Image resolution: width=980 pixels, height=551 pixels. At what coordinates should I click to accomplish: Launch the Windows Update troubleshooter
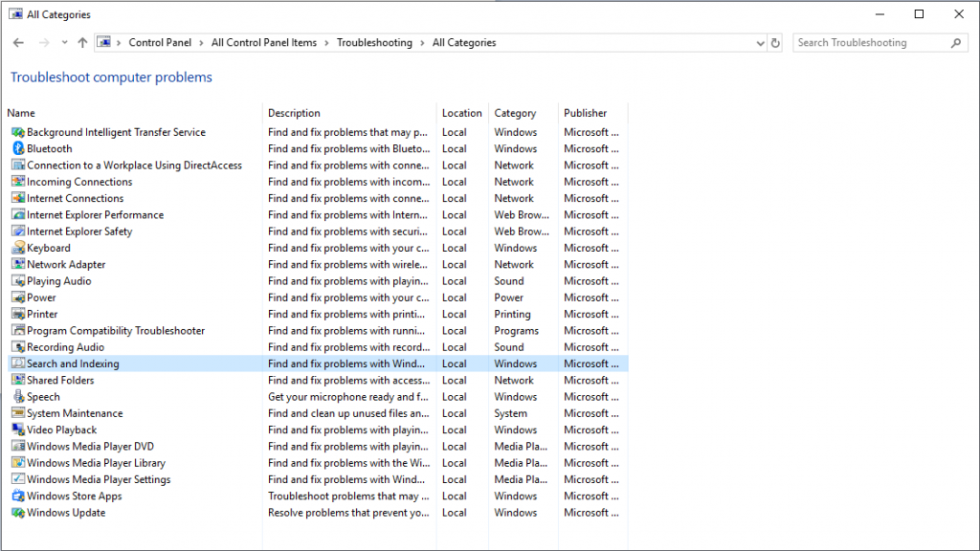click(66, 513)
